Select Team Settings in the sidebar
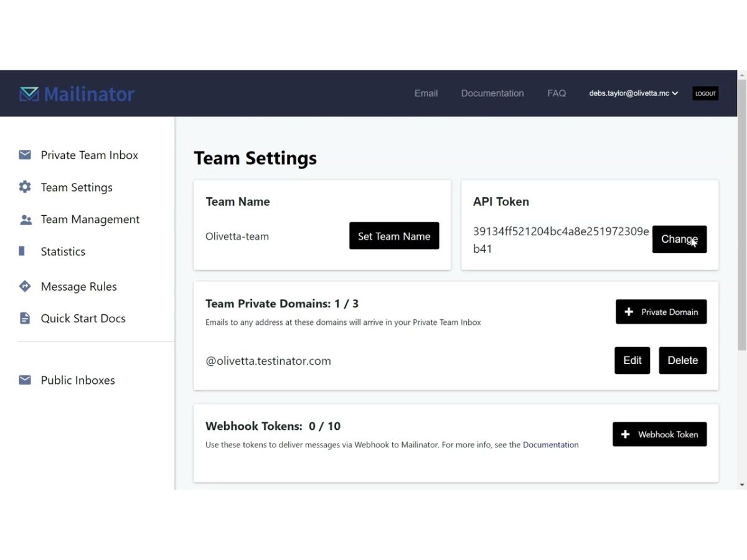Screen dimensions: 747x560 77,187
